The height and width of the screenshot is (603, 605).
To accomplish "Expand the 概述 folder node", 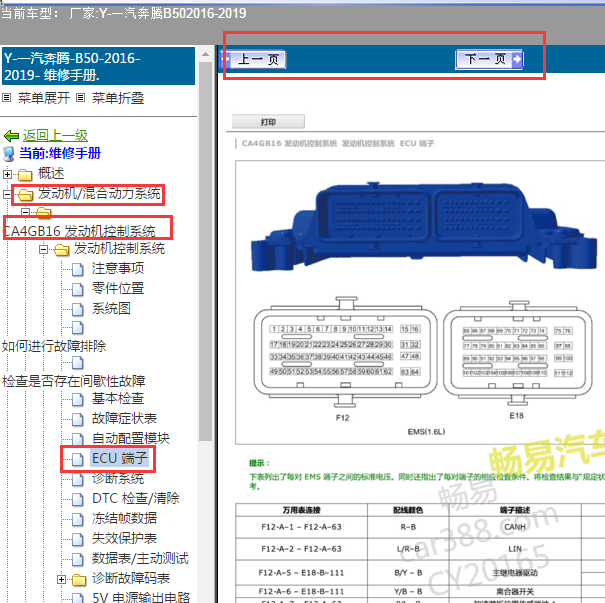I will [x=7, y=174].
